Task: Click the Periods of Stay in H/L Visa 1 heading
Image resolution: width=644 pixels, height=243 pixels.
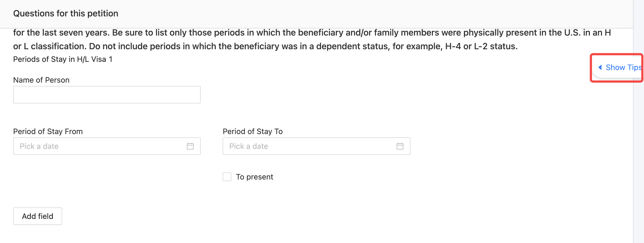Action: [63, 59]
